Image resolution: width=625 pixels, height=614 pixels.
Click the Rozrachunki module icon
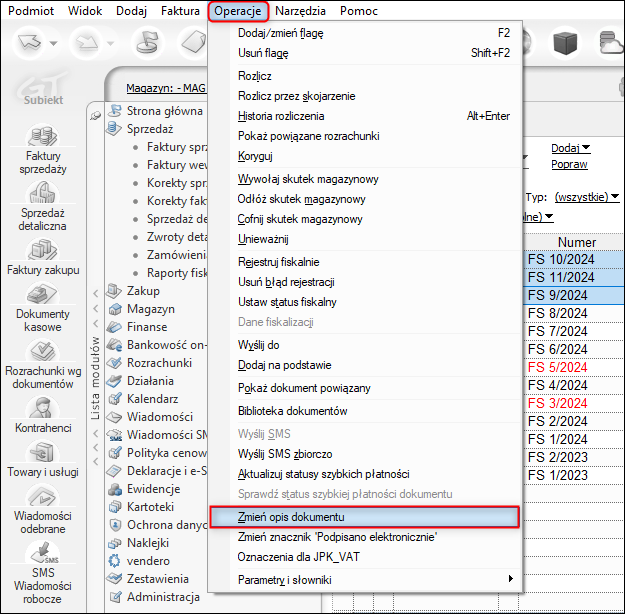coord(115,363)
